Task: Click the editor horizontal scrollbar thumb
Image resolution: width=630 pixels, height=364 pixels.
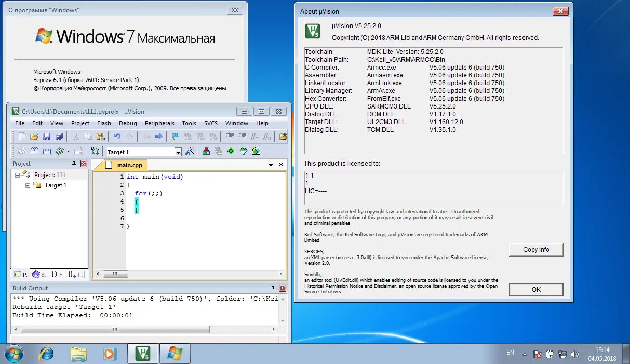Action: pos(115,274)
